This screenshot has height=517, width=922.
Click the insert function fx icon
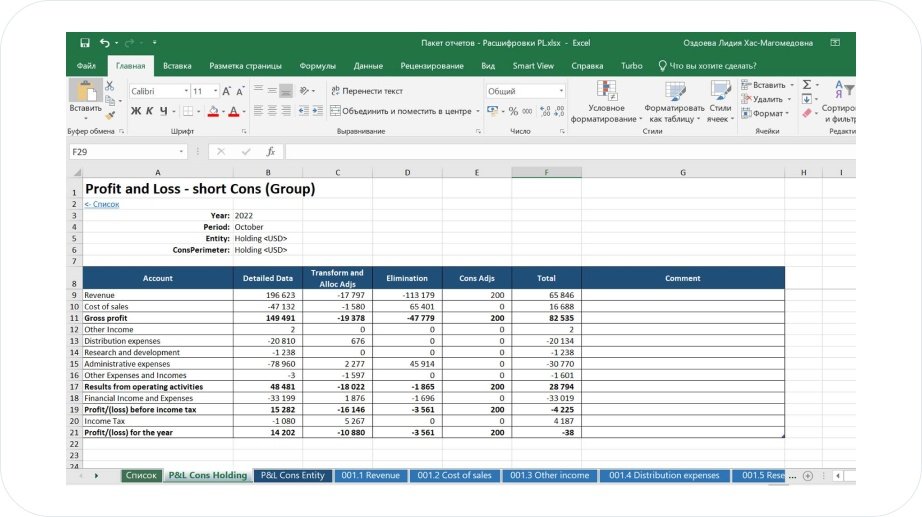(x=270, y=152)
